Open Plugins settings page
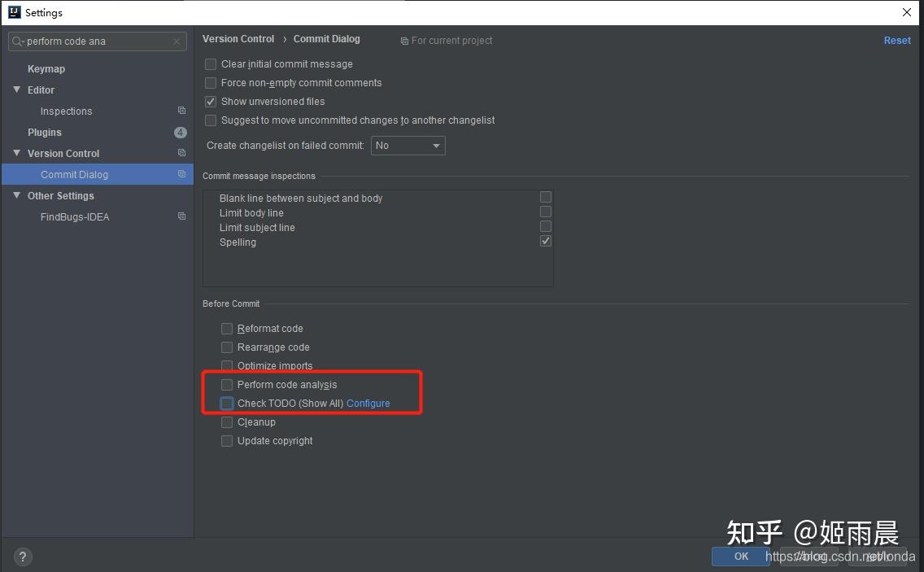924x572 pixels. (44, 133)
